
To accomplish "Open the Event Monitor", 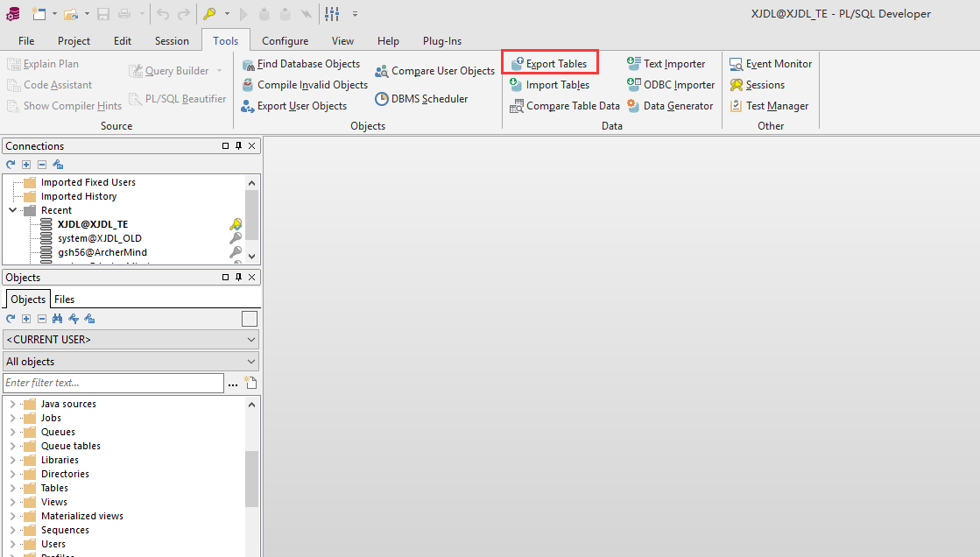I will pos(771,64).
